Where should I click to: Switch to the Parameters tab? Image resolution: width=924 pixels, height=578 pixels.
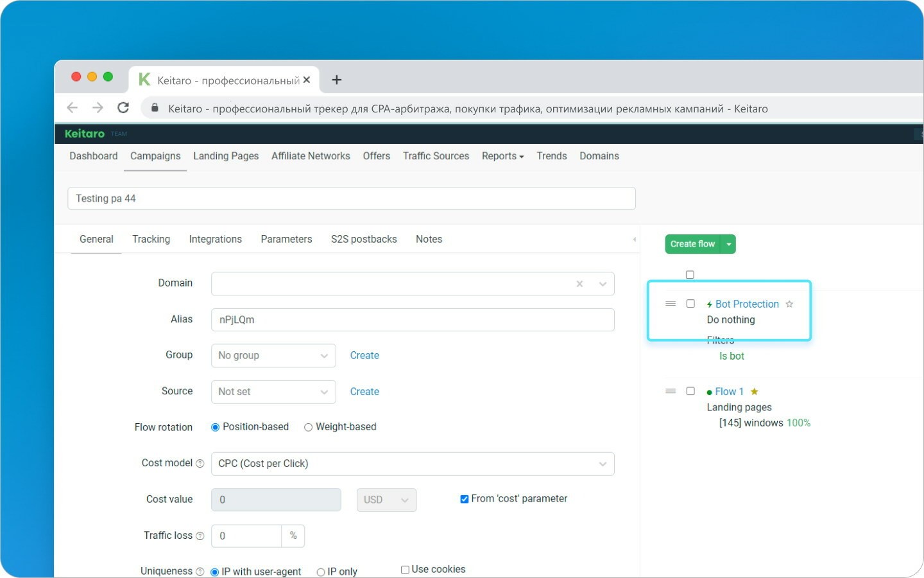pos(286,239)
